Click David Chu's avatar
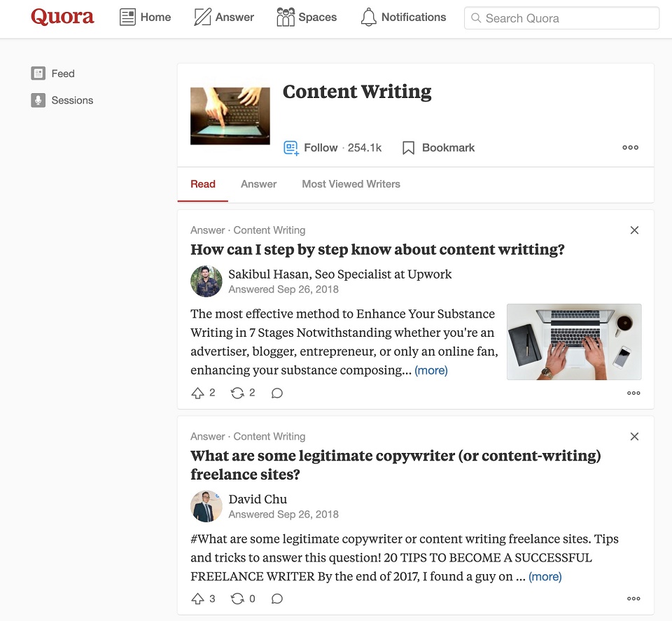672x621 pixels. coord(206,507)
